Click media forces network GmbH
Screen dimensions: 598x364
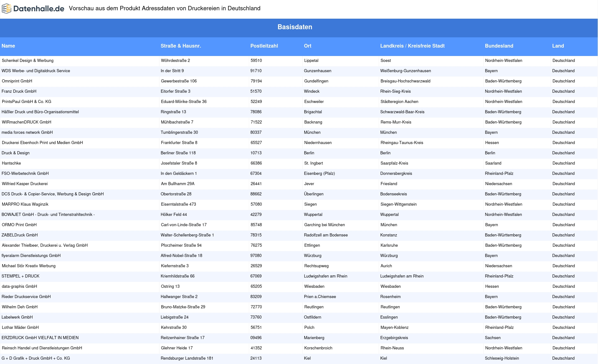coord(27,133)
